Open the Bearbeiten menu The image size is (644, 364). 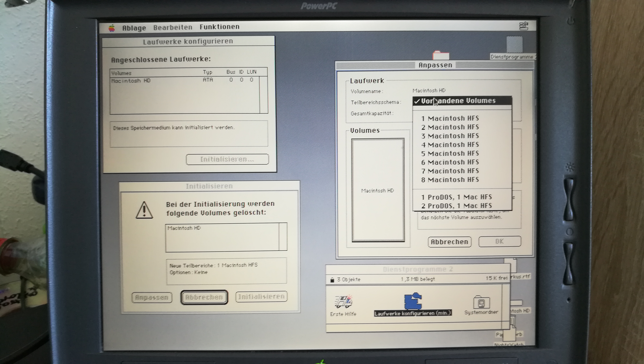(173, 27)
